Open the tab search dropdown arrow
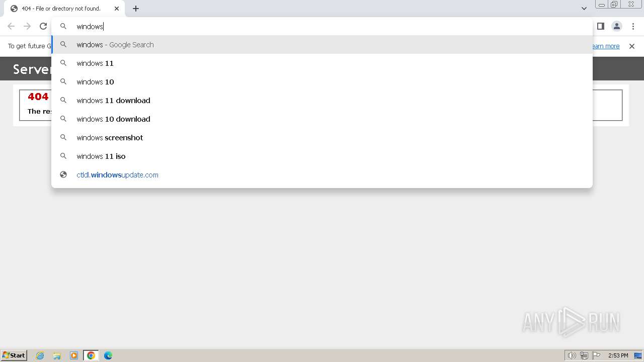 [x=584, y=9]
